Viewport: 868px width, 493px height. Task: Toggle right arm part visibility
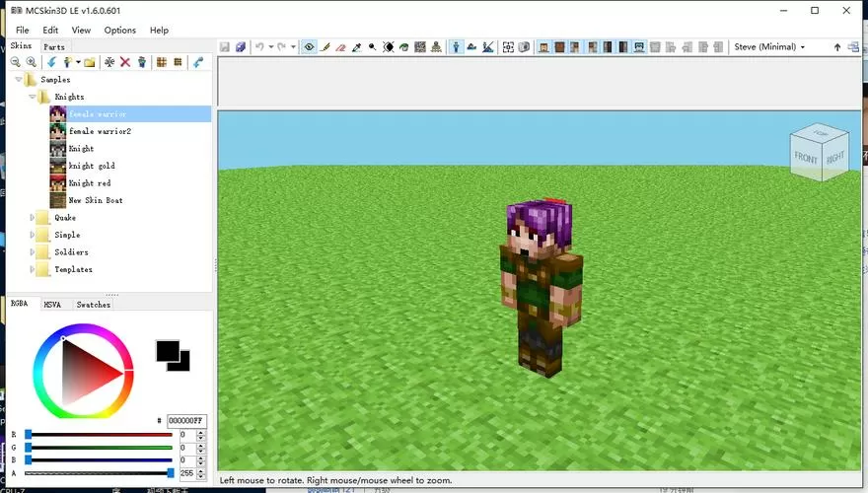[x=593, y=47]
